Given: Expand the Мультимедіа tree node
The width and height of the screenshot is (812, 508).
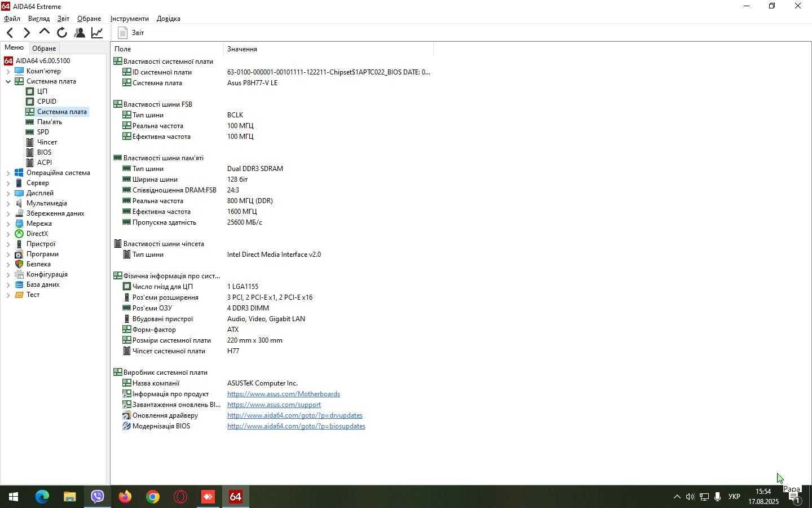Looking at the screenshot, I should (x=8, y=203).
